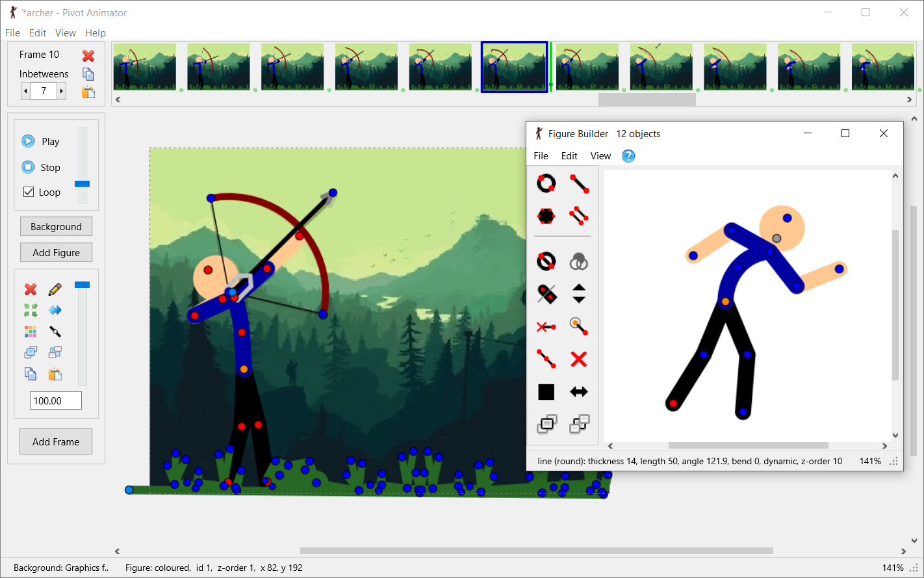Decrease Inbetweens value with left arrow

(x=25, y=91)
